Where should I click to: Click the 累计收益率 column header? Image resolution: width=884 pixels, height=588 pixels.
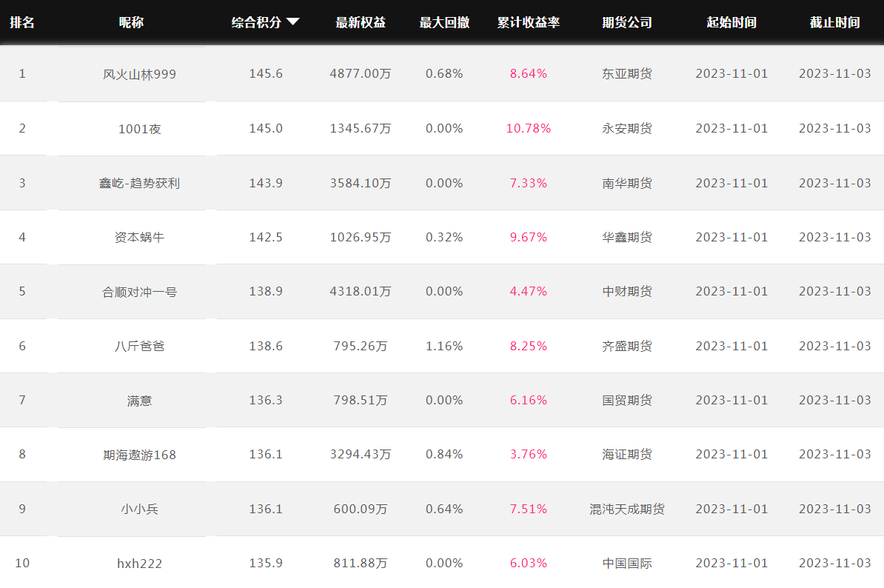tap(529, 22)
